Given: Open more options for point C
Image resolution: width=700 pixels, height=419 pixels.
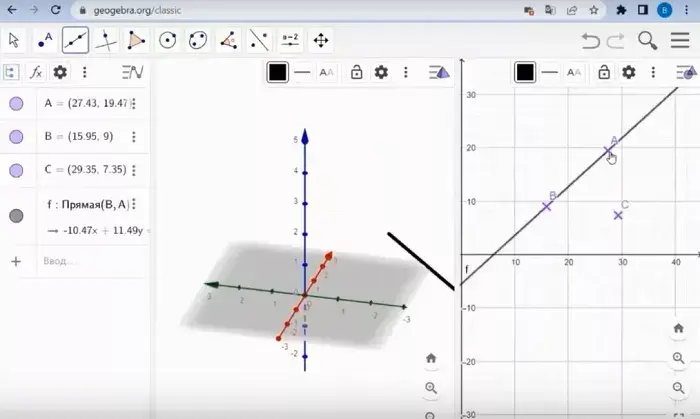Looking at the screenshot, I should click(134, 170).
